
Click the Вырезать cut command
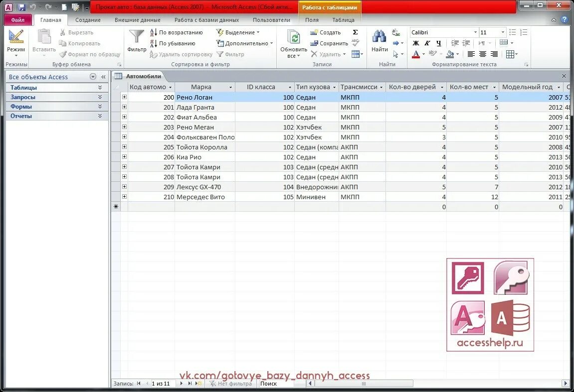(x=76, y=32)
